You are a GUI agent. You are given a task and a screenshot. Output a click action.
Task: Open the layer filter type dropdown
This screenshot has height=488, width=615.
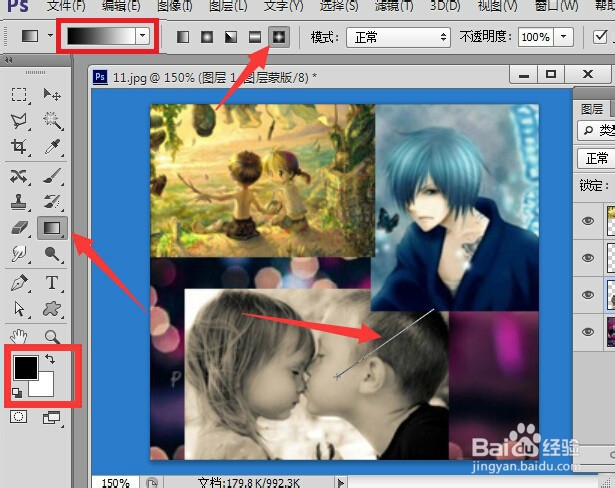(x=596, y=130)
